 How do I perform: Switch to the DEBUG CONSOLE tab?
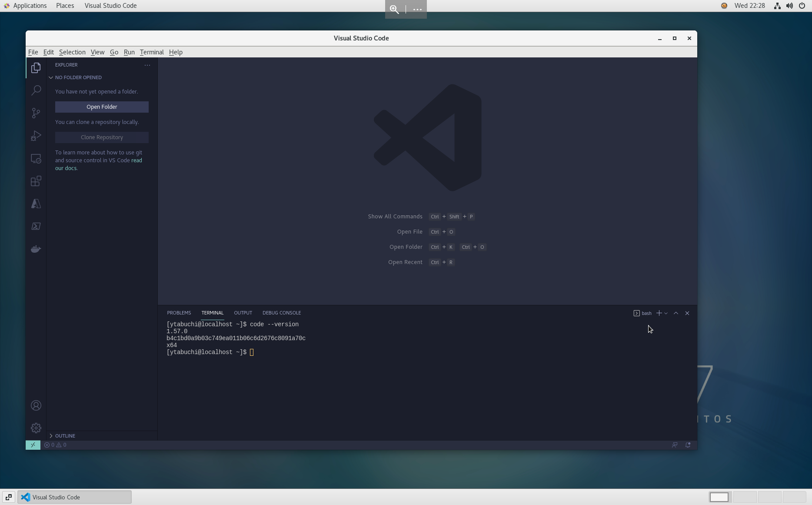click(x=282, y=313)
